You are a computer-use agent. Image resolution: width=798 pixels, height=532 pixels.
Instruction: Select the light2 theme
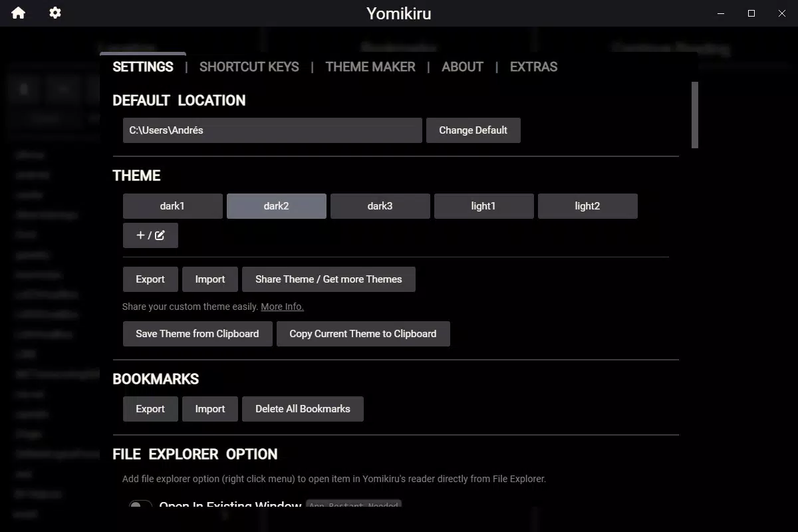(x=588, y=206)
